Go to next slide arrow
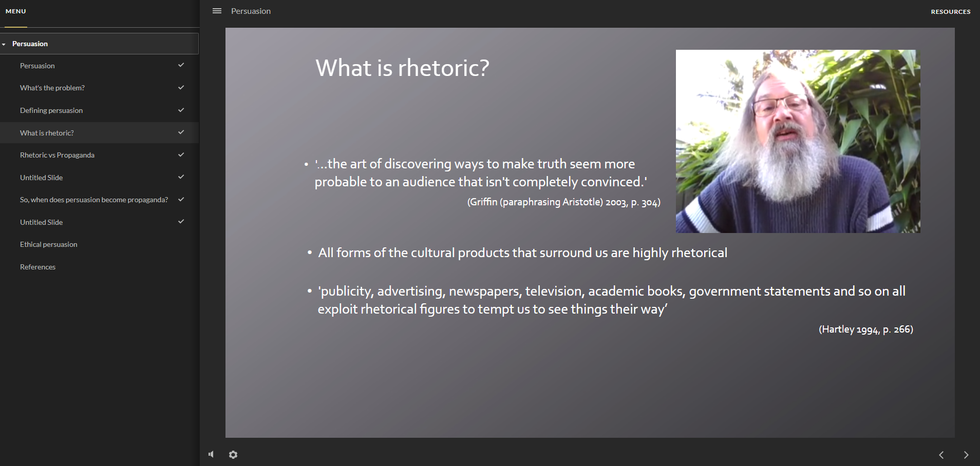This screenshot has width=980, height=466. 966,455
